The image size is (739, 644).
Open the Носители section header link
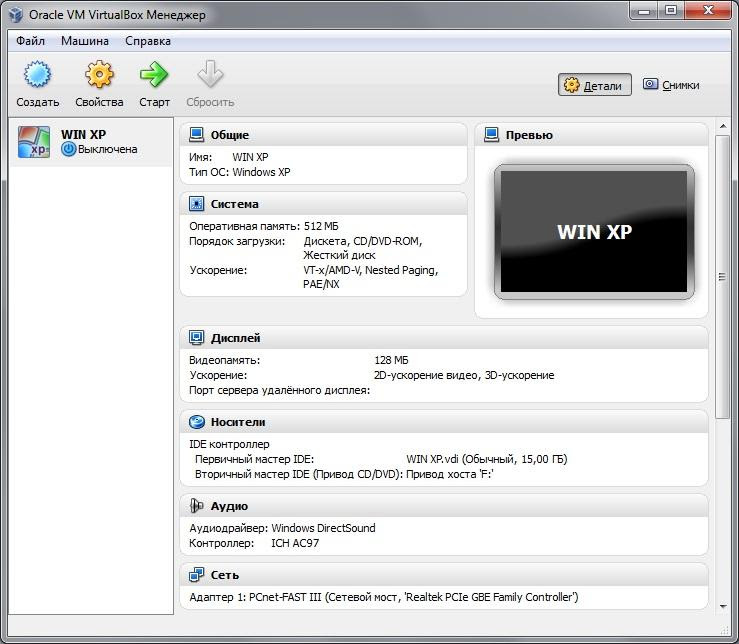pos(238,422)
